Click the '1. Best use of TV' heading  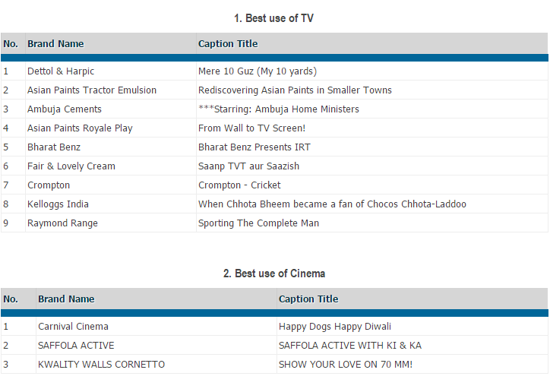[273, 18]
